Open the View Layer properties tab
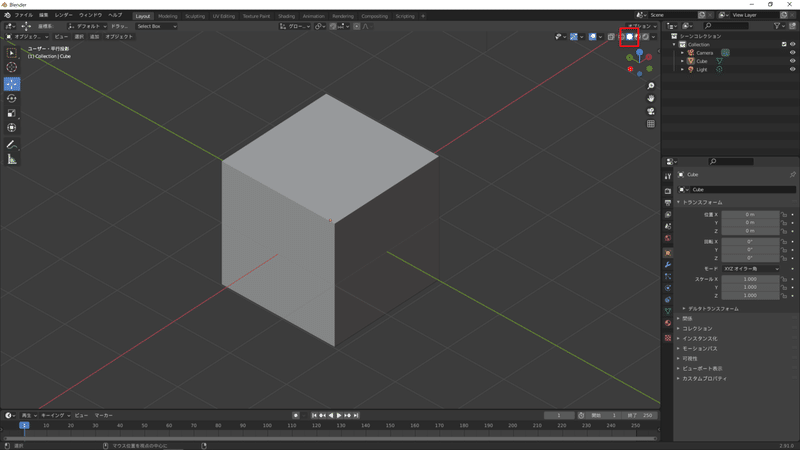The image size is (800, 450). tap(668, 214)
